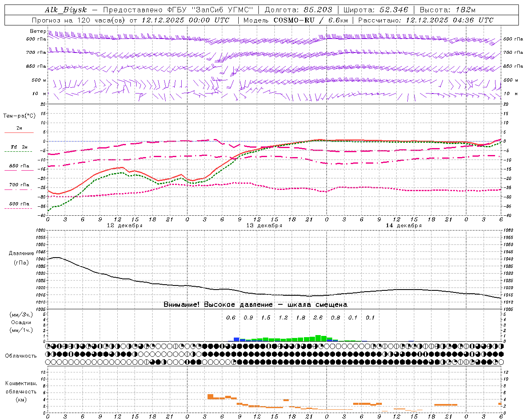Click the "Широта: 52.346" value in the header
Image resolution: width=525 pixels, height=420 pixels.
(x=376, y=10)
